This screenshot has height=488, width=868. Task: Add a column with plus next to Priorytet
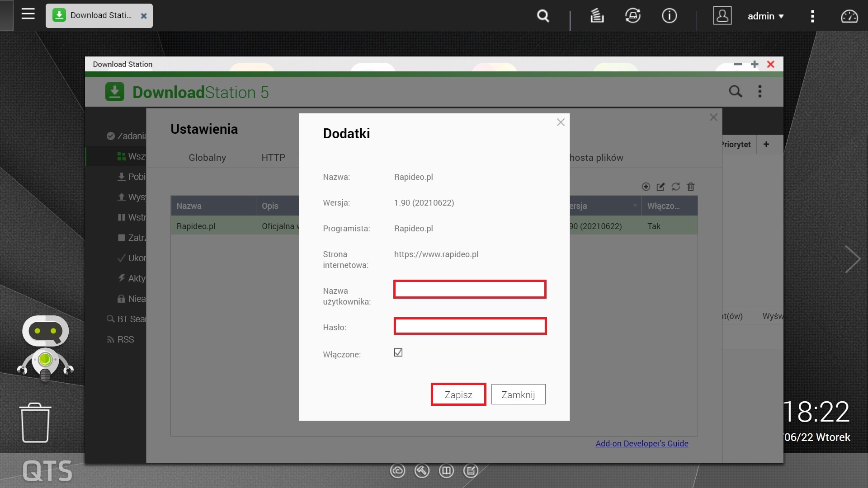(766, 144)
